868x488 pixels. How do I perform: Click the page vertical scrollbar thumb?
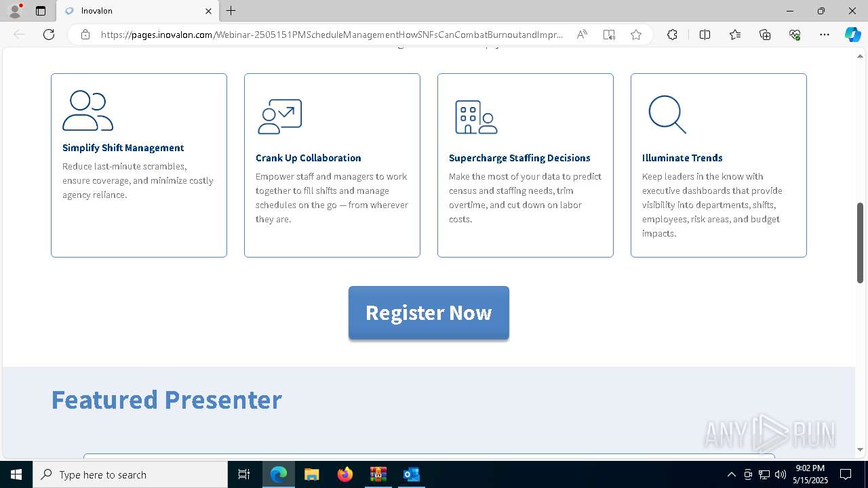click(860, 243)
